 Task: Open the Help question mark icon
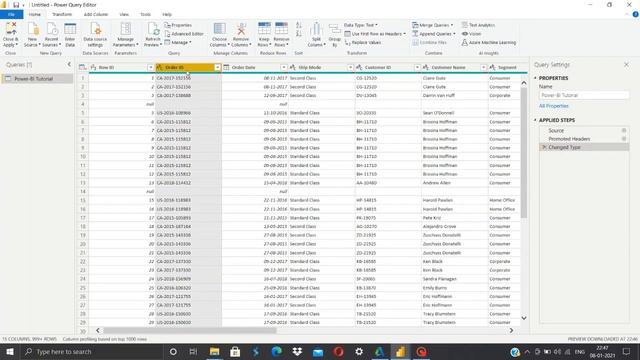[x=635, y=14]
